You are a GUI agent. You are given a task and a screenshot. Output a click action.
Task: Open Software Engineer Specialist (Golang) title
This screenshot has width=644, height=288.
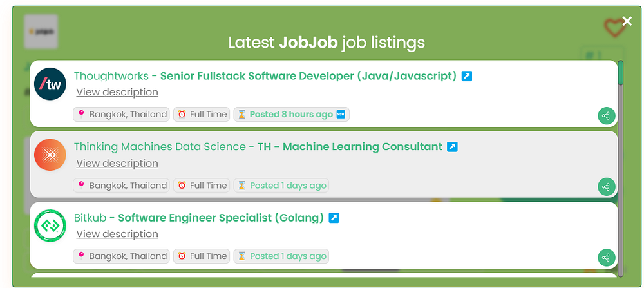click(x=221, y=218)
